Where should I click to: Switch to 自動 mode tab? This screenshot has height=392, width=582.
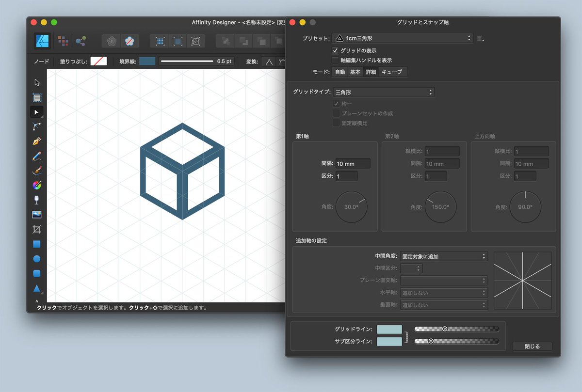[x=340, y=72]
